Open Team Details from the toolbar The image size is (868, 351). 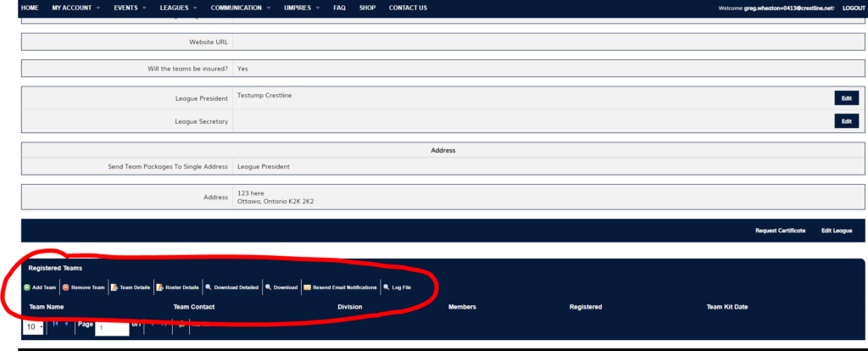tap(114, 287)
